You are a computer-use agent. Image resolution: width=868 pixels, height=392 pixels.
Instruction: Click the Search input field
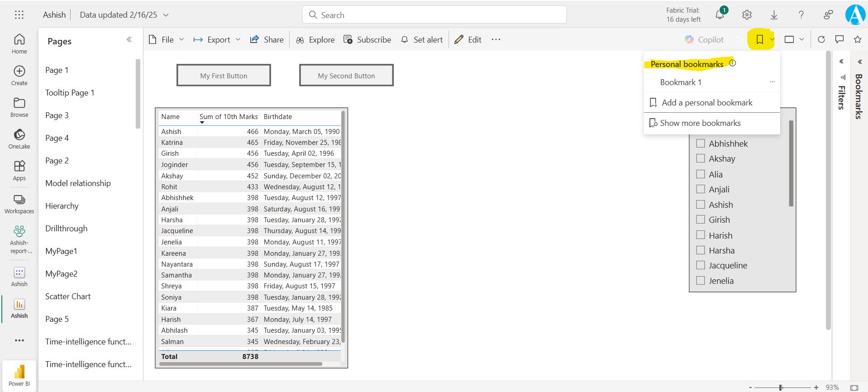tap(434, 15)
